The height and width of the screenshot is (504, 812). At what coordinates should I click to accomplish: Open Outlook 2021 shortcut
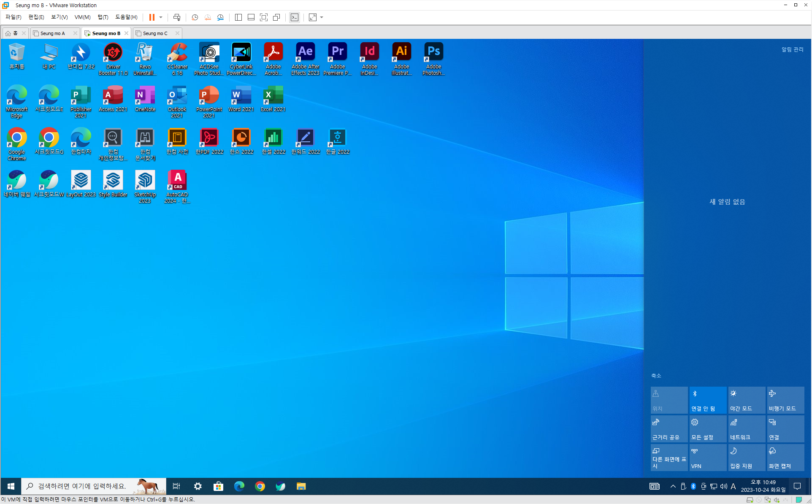tap(177, 102)
